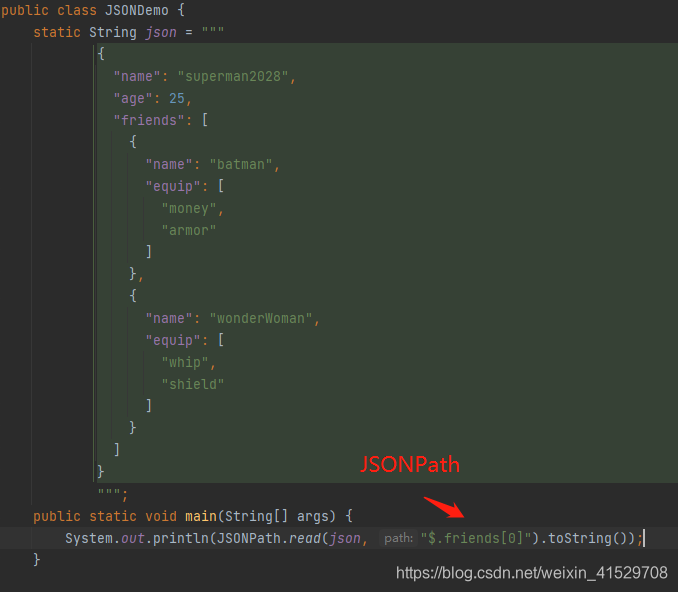
Task: Click the closing triple-quote text block delimiter
Action: point(109,492)
